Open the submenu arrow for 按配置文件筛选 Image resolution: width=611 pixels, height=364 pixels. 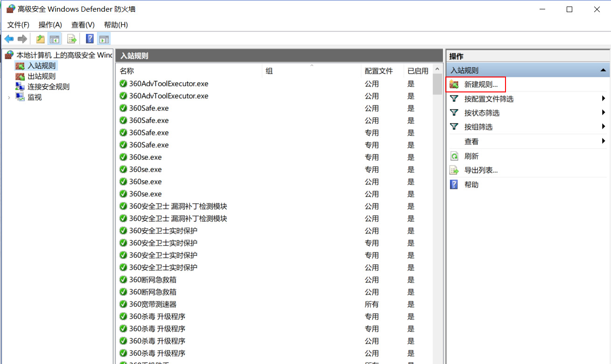click(x=604, y=99)
